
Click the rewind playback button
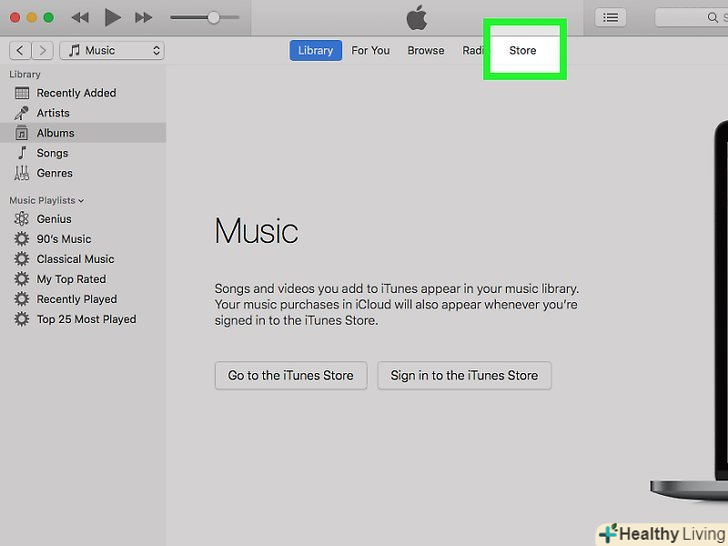tap(80, 18)
